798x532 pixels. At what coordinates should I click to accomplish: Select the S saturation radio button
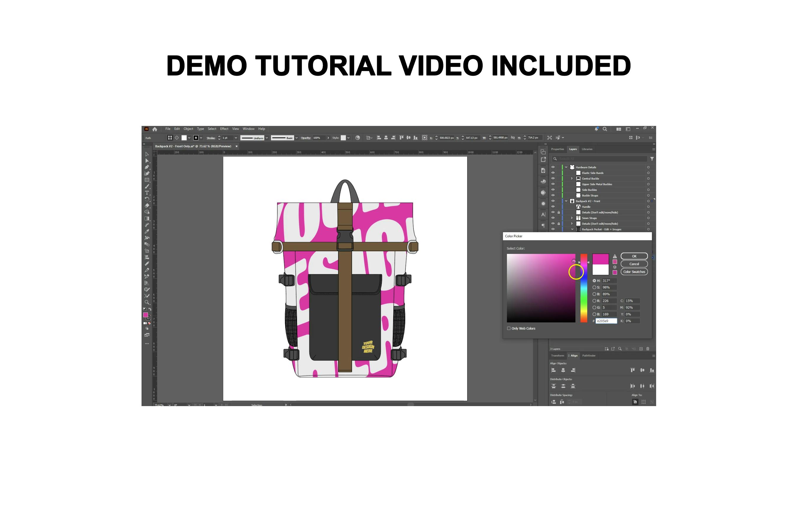point(594,287)
